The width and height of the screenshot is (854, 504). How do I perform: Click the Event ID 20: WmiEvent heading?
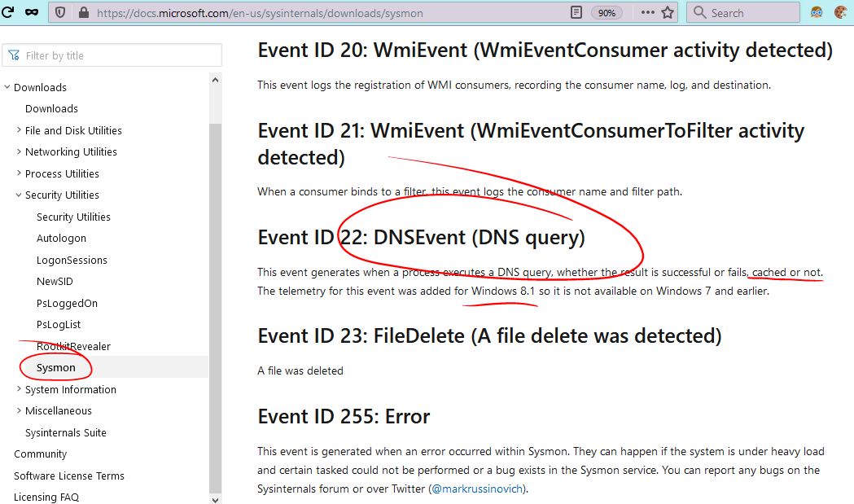[545, 50]
